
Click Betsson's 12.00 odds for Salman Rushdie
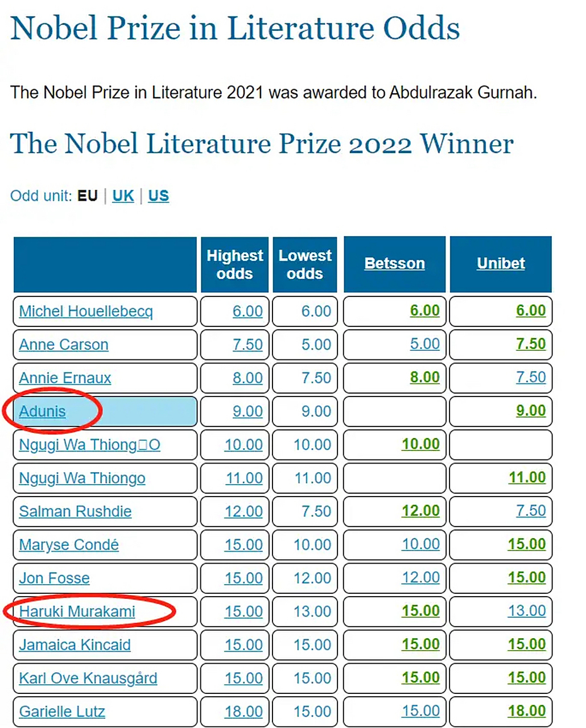click(x=420, y=511)
